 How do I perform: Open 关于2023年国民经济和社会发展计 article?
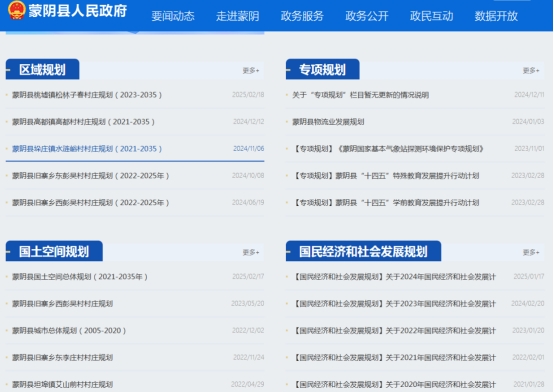click(394, 303)
